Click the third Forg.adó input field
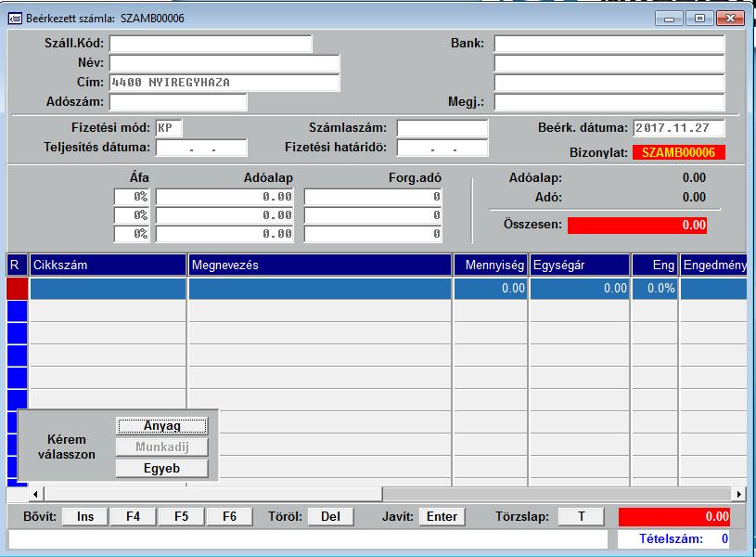756x557 pixels. point(373,234)
